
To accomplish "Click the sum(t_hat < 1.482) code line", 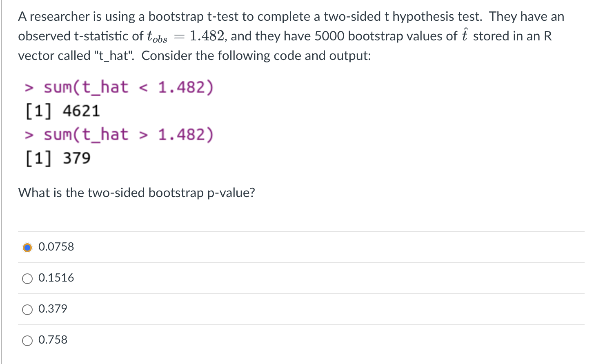I will 118,87.
